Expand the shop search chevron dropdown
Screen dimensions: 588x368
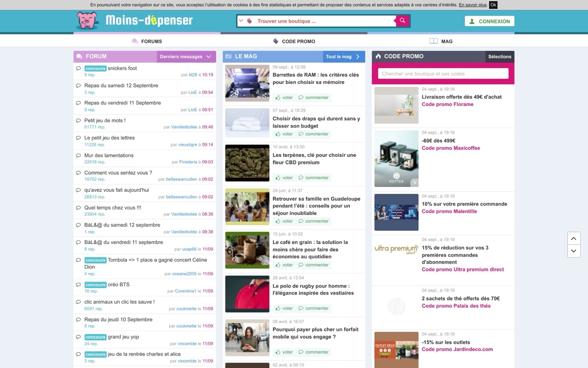point(241,21)
